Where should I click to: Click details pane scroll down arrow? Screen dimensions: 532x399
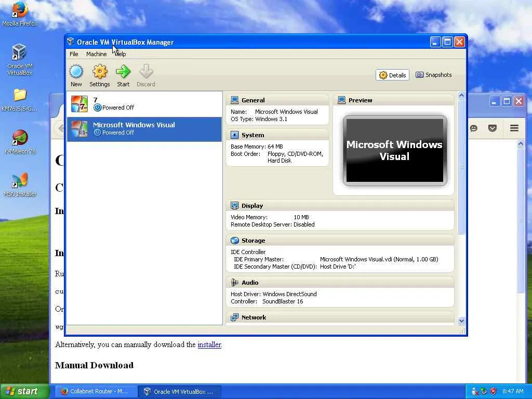point(461,321)
